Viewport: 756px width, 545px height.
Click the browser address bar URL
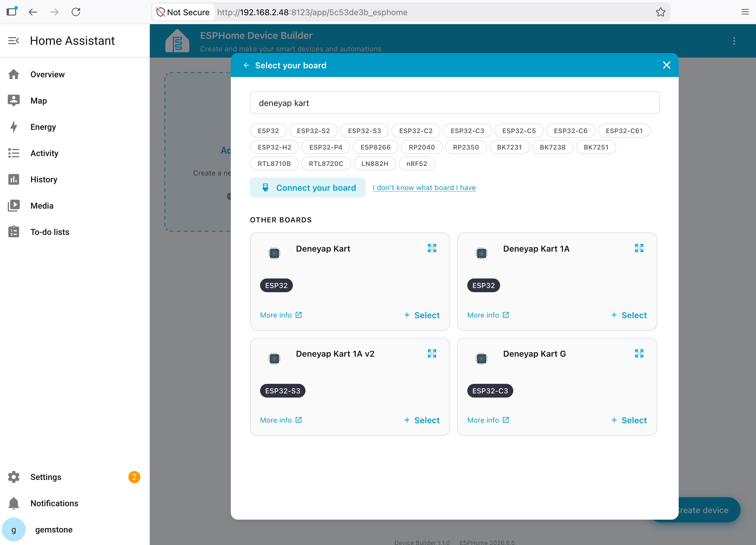click(x=312, y=12)
